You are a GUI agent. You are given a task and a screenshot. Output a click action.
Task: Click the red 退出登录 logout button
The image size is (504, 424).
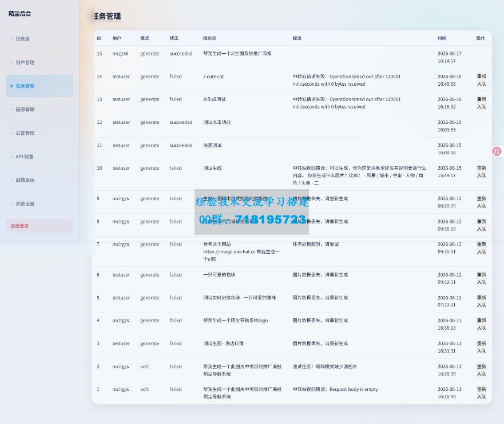39,226
